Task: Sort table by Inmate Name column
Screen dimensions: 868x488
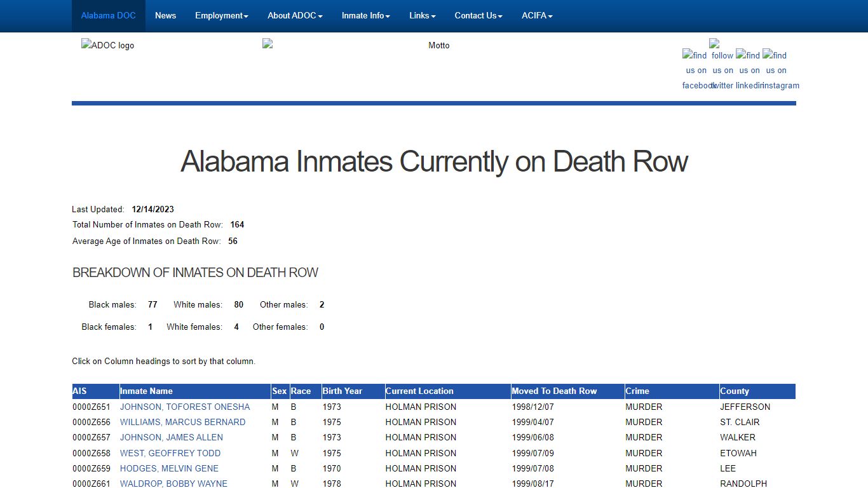Action: pyautogui.click(x=146, y=391)
